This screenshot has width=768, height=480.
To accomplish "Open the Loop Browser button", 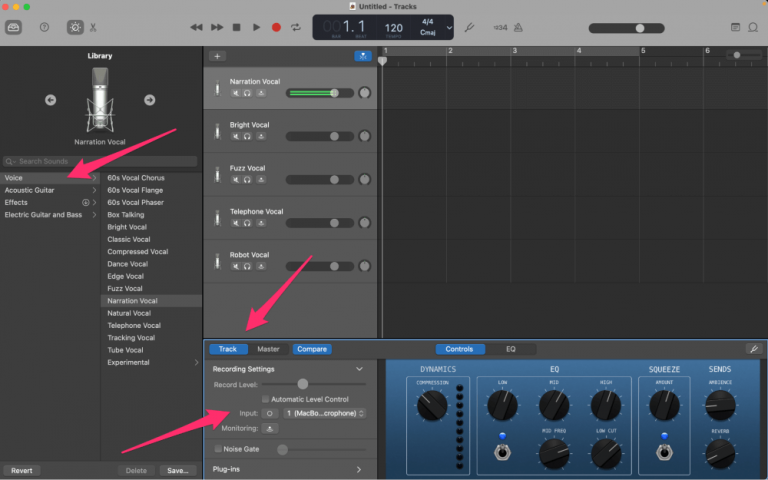I will [753, 27].
